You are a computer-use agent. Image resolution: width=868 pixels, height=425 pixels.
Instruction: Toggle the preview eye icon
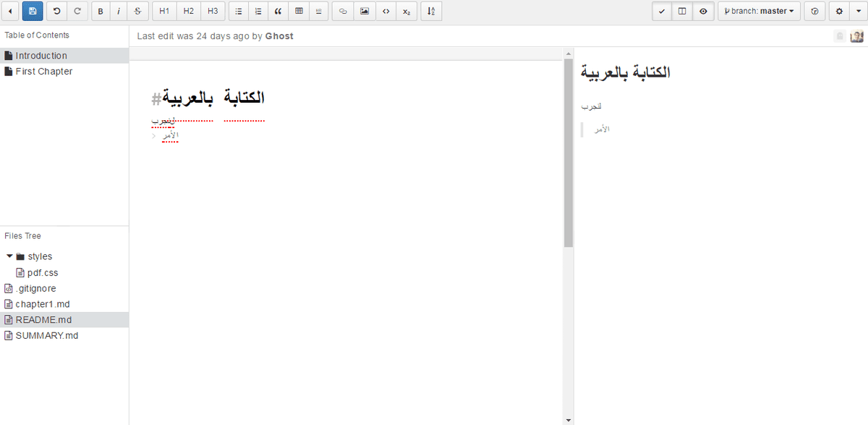click(703, 11)
